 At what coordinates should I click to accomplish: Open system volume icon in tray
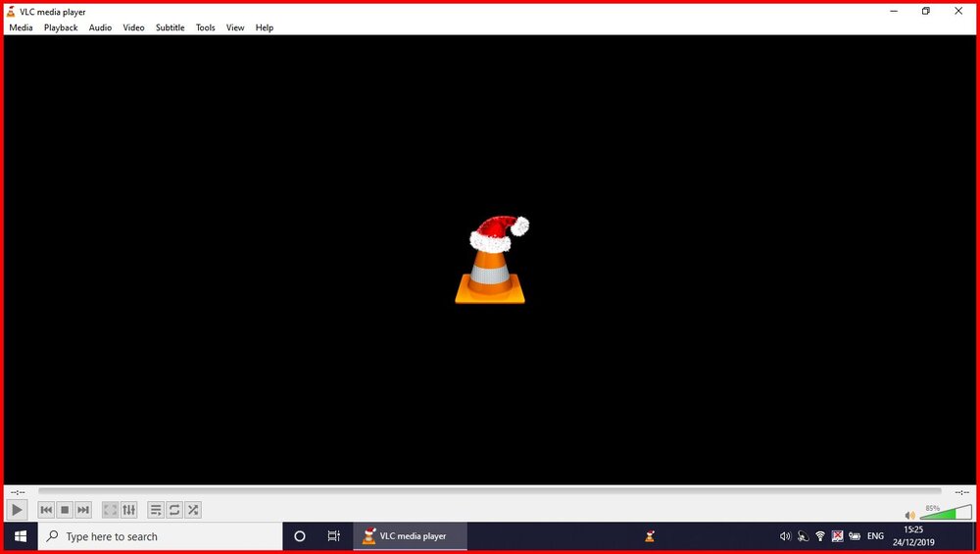click(x=785, y=536)
